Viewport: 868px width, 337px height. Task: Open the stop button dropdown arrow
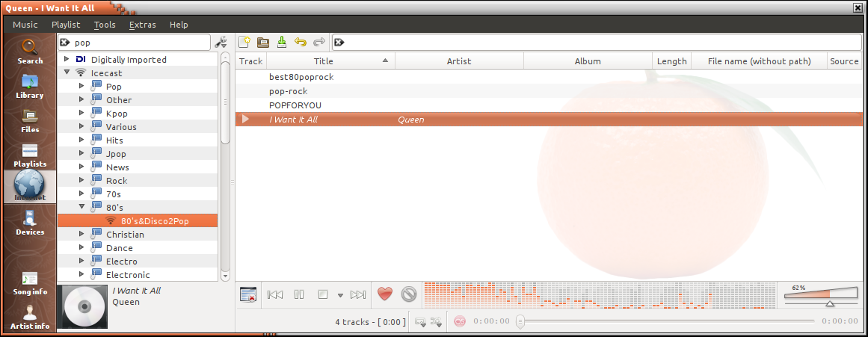click(340, 295)
